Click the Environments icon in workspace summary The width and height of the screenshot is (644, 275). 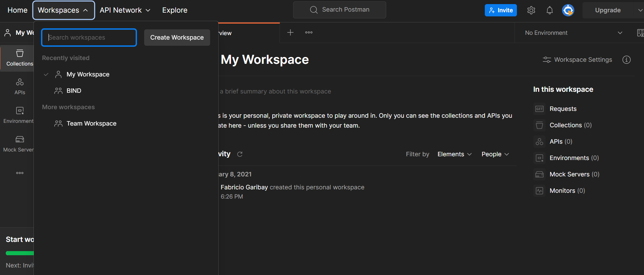[x=539, y=158]
